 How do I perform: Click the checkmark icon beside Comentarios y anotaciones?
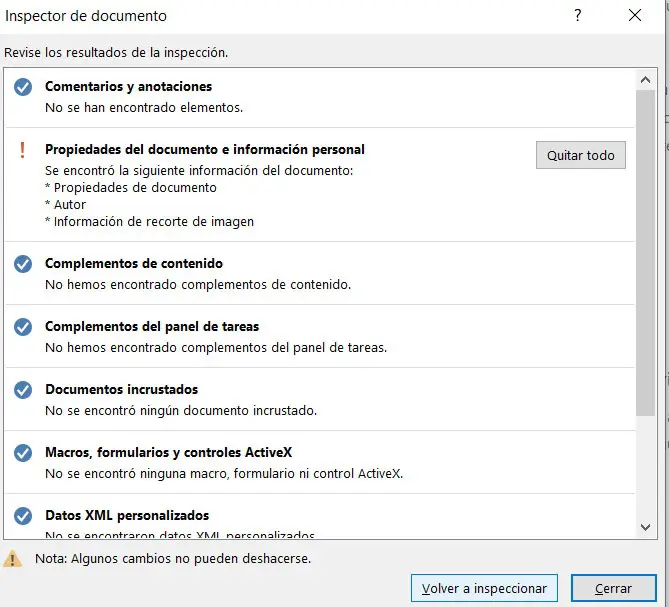(x=23, y=88)
